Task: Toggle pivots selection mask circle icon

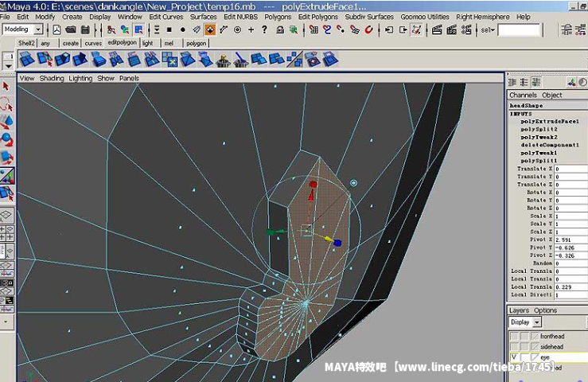Action: (237, 29)
